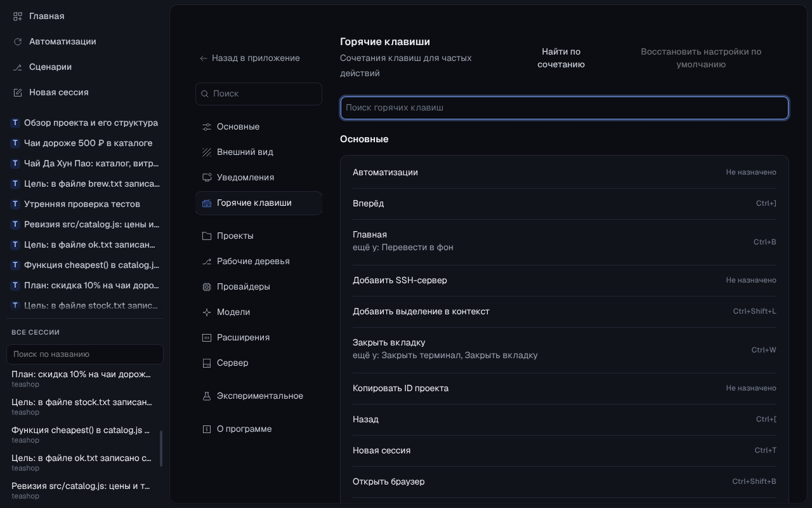Open the Утренняя проверка тестов session
The image size is (812, 508).
click(85, 204)
